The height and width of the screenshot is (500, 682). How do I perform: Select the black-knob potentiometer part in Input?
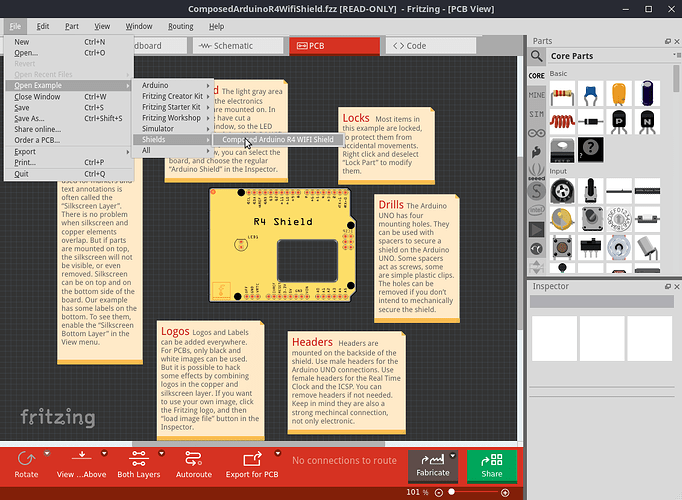point(591,191)
